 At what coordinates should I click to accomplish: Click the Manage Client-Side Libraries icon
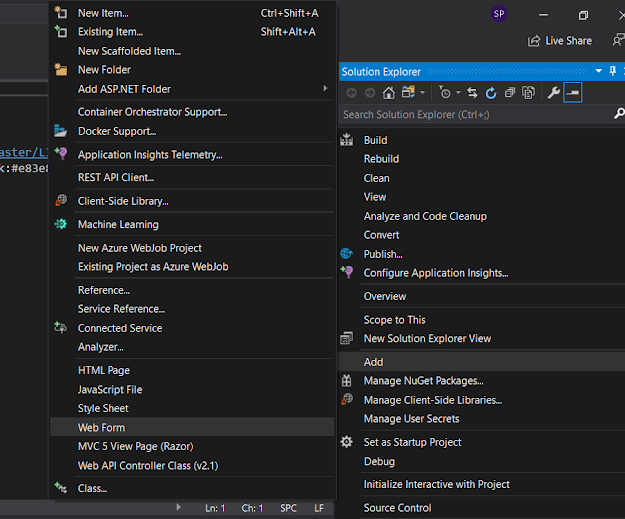(347, 399)
